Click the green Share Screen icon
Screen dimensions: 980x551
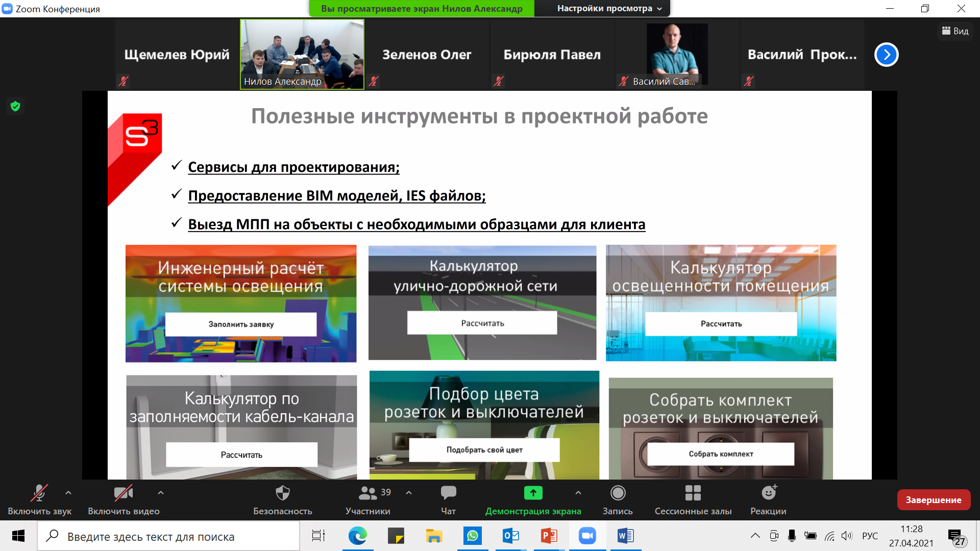click(x=533, y=493)
